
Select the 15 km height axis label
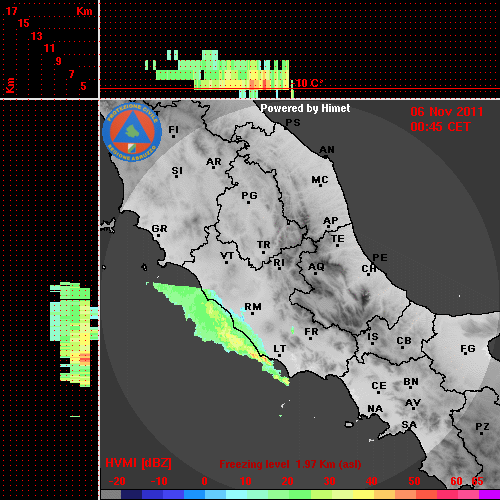point(24,23)
